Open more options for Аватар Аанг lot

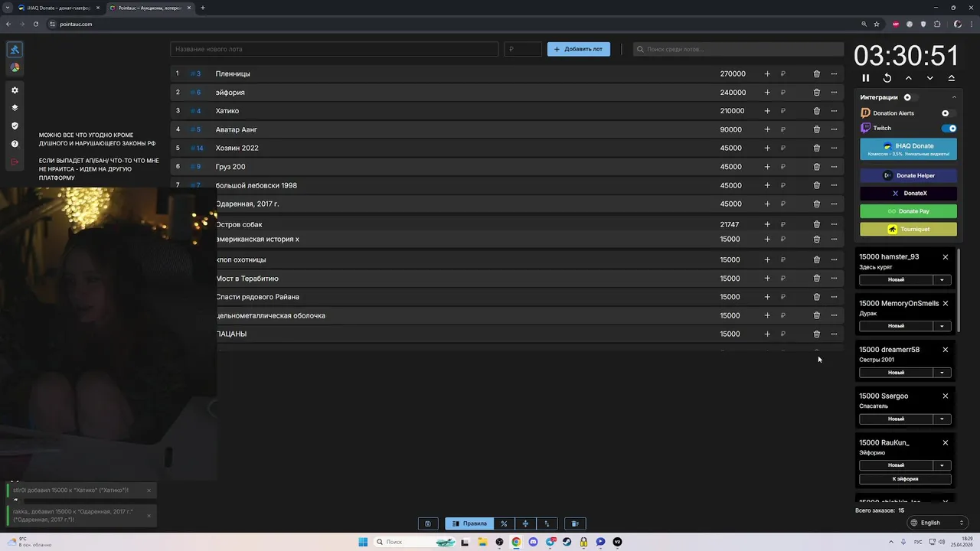tap(834, 129)
